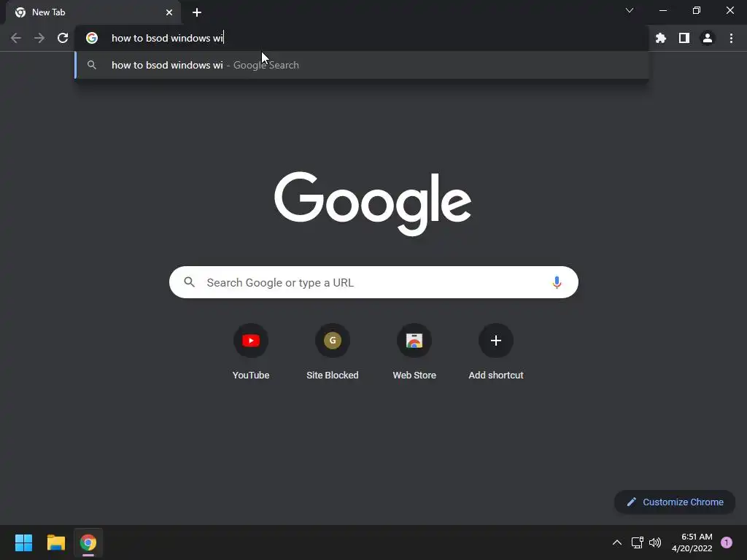Viewport: 747px width, 560px height.
Task: Open the volume tray icon
Action: [x=656, y=542]
